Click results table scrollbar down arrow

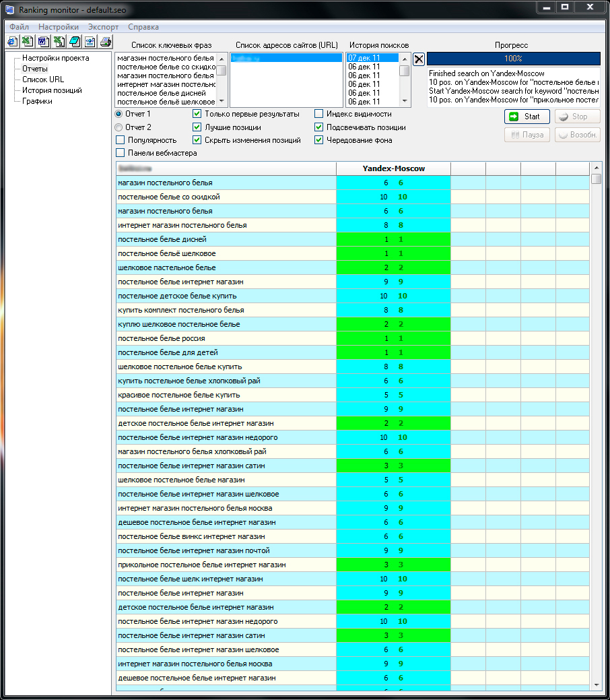pos(597,685)
